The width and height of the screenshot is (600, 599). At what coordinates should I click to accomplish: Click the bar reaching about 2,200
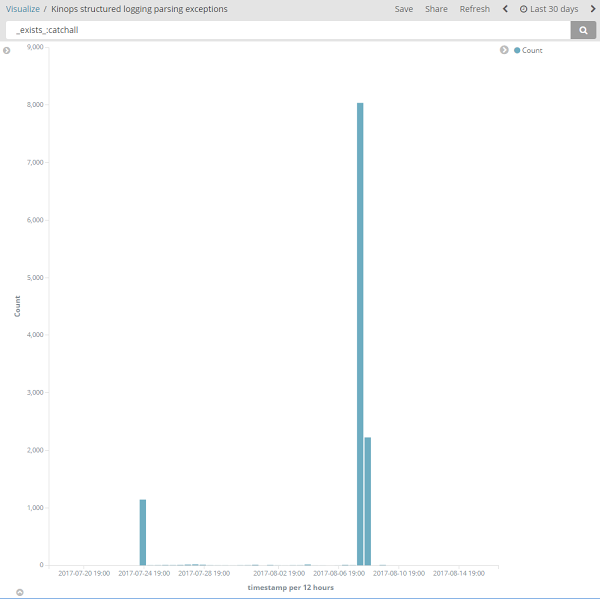tap(368, 501)
